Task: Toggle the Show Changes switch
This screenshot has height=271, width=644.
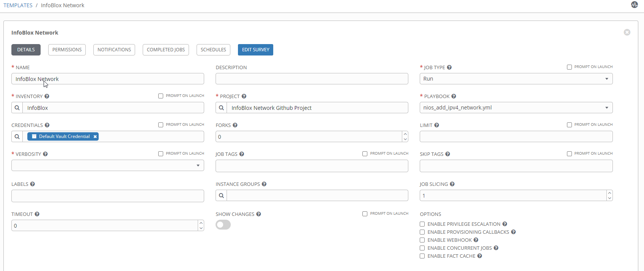Action: coord(223,225)
